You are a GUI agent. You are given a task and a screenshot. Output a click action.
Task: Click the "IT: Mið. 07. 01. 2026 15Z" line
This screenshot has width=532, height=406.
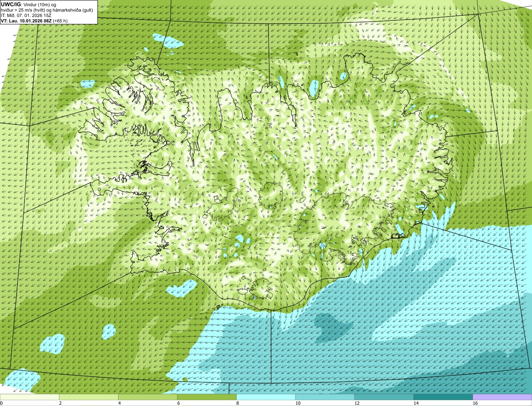coord(26,15)
